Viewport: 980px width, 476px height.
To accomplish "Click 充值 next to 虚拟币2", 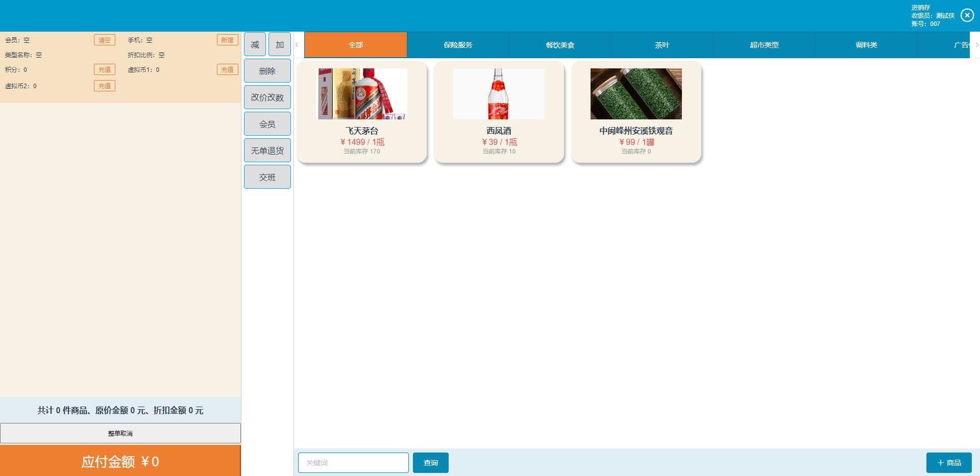I will 105,86.
